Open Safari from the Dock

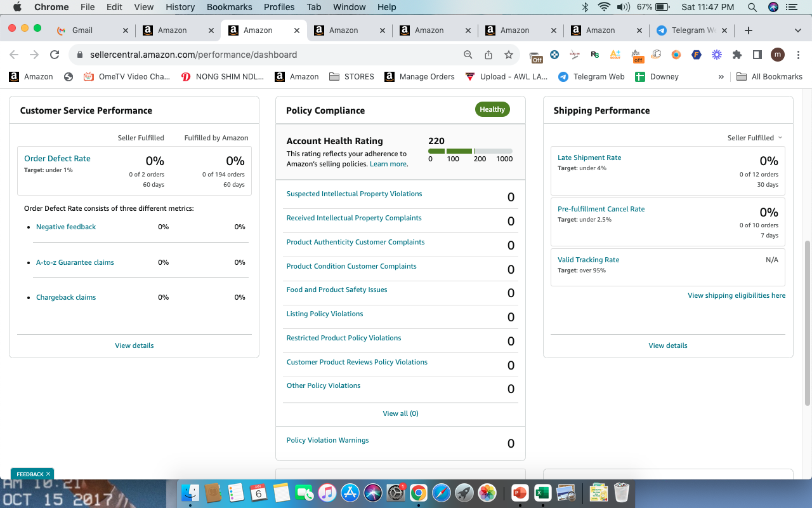coord(442,492)
